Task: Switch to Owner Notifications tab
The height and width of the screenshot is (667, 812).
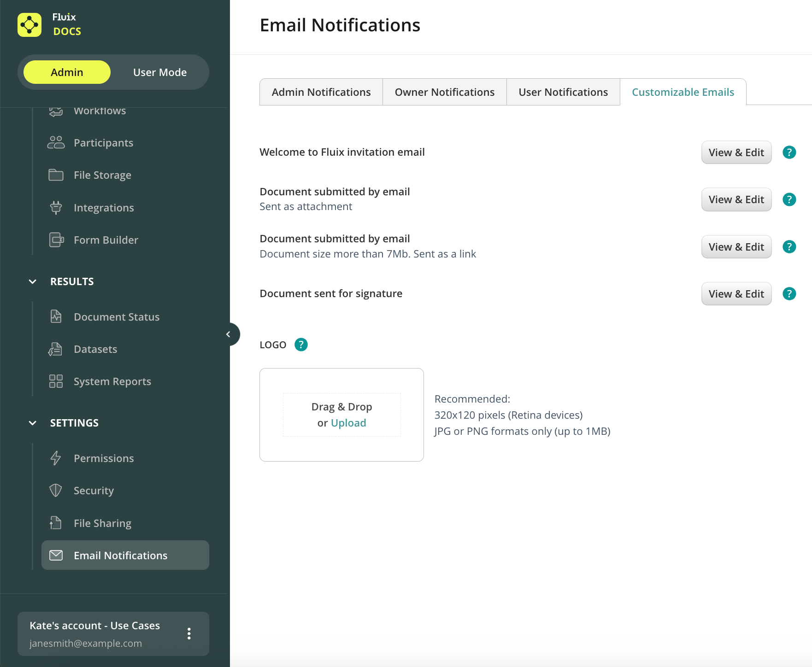Action: pyautogui.click(x=444, y=92)
